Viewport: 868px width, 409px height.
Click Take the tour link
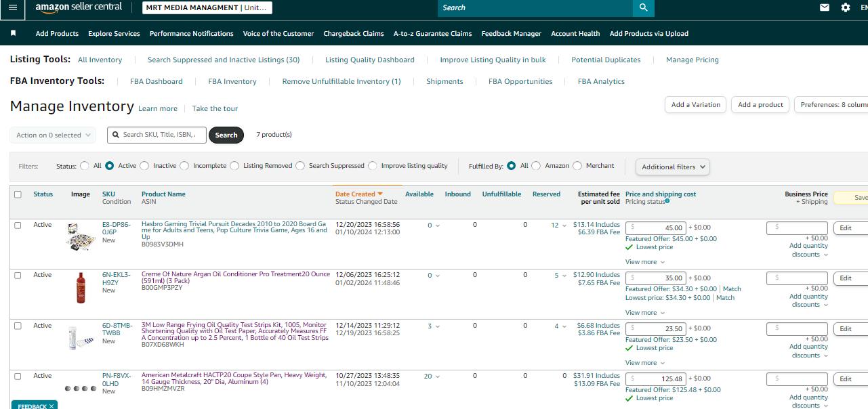(215, 108)
